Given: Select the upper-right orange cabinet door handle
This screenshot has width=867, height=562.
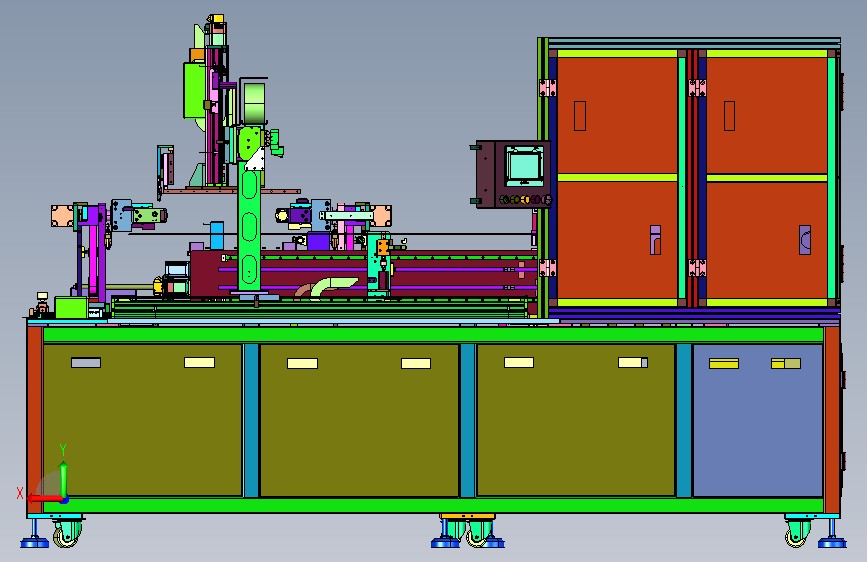Looking at the screenshot, I should pos(729,116).
